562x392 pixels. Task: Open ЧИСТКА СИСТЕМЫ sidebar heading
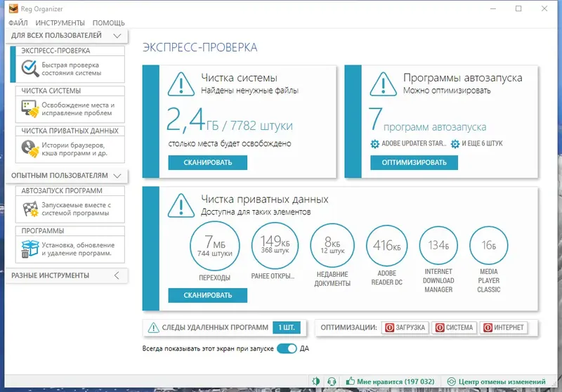51,91
